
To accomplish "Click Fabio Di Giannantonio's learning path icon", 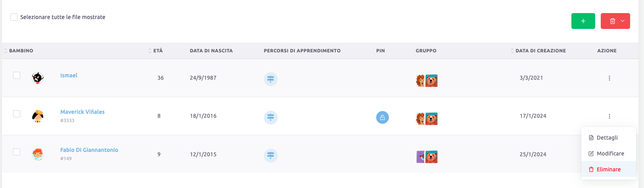I will [x=271, y=155].
